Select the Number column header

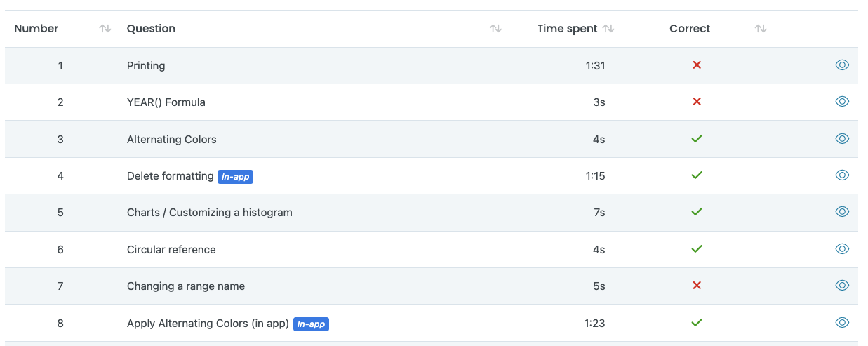tap(36, 29)
